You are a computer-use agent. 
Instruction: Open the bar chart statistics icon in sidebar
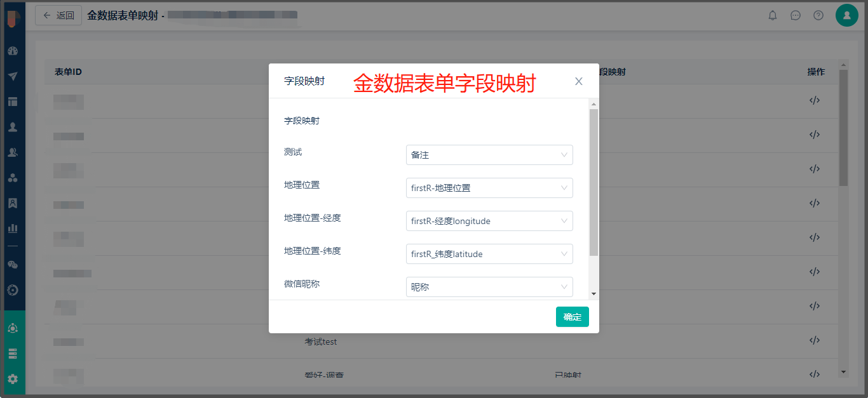coord(13,228)
